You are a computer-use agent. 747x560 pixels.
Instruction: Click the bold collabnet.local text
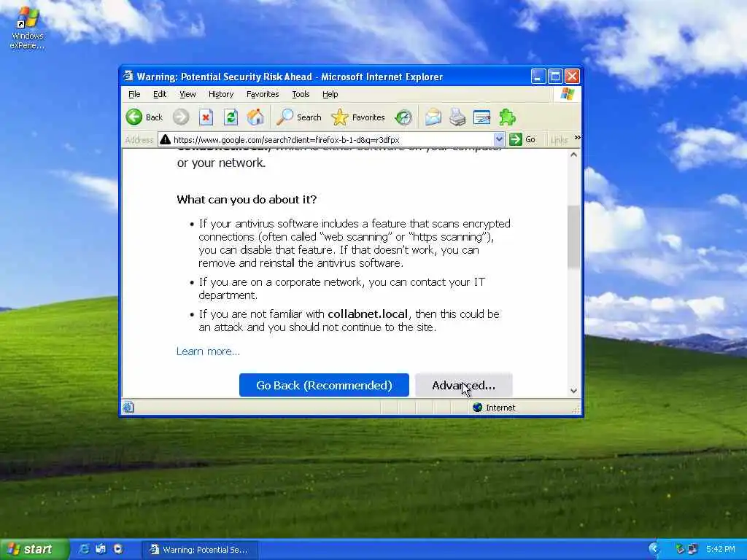coord(368,314)
